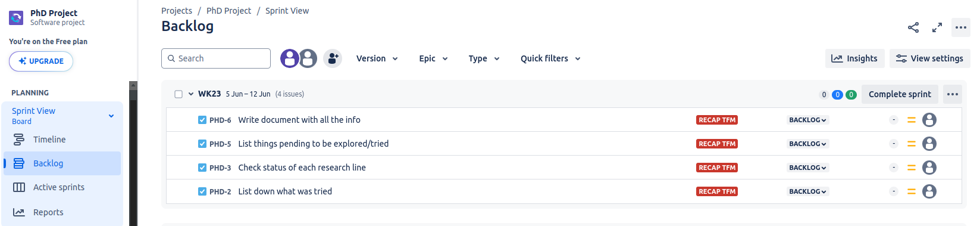Open Quick filters dropdown
Image resolution: width=980 pixels, height=226 pixels.
pos(550,58)
